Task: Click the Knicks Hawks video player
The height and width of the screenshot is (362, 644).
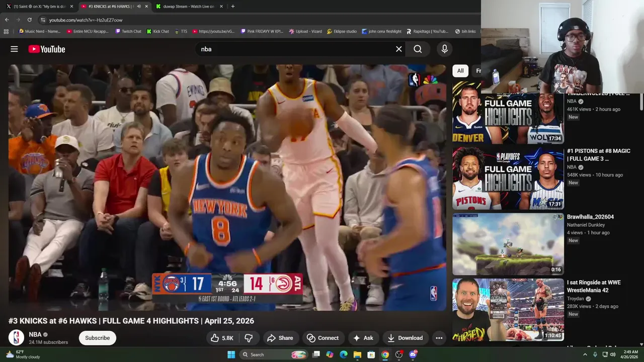Action: (x=227, y=188)
